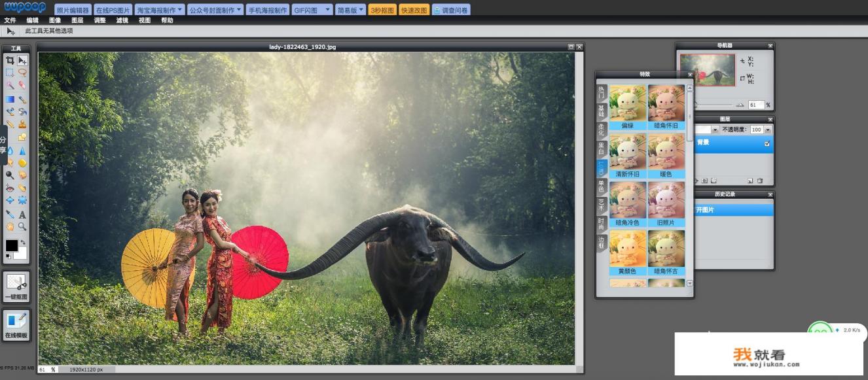The width and height of the screenshot is (868, 380).
Task: Open the 文件 menu
Action: [x=10, y=20]
